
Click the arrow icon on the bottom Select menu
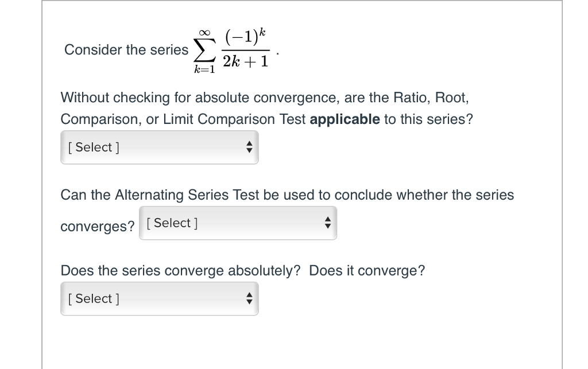coord(249,298)
